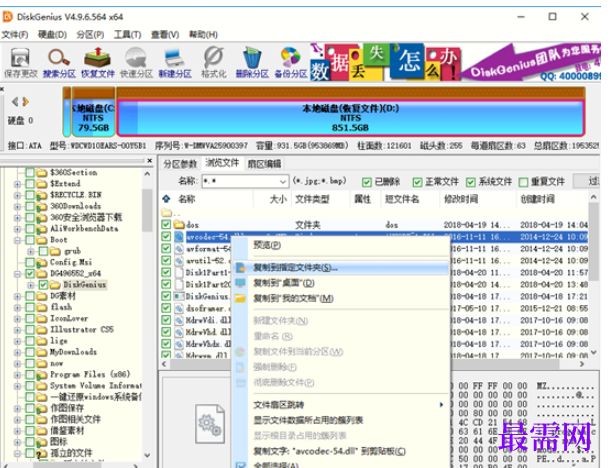Choose Copy to My Documents (复制到我的文档)
Viewport: 610px width, 468px height.
pyautogui.click(x=341, y=298)
